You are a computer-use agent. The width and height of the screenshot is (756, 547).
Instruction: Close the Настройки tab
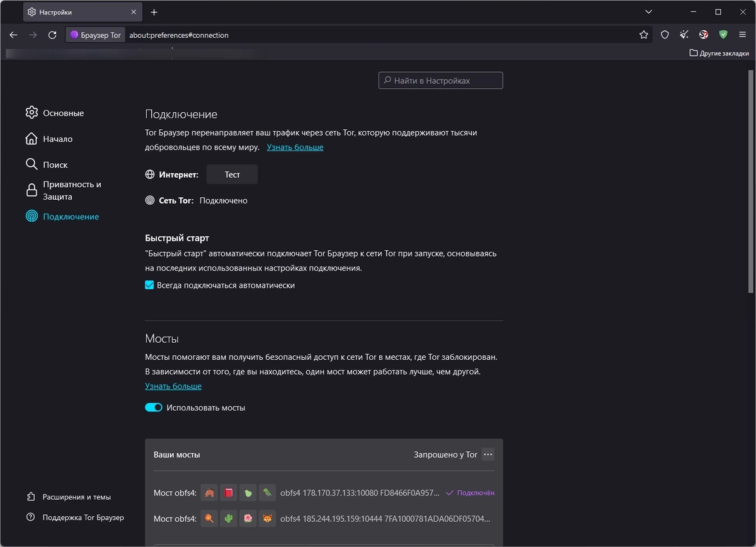(x=134, y=12)
